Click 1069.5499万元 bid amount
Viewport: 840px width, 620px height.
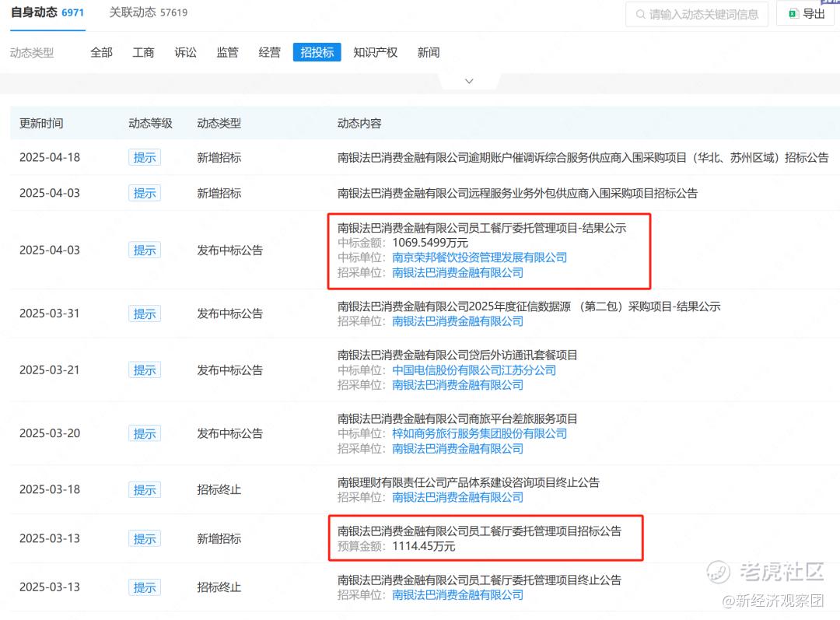click(x=430, y=243)
